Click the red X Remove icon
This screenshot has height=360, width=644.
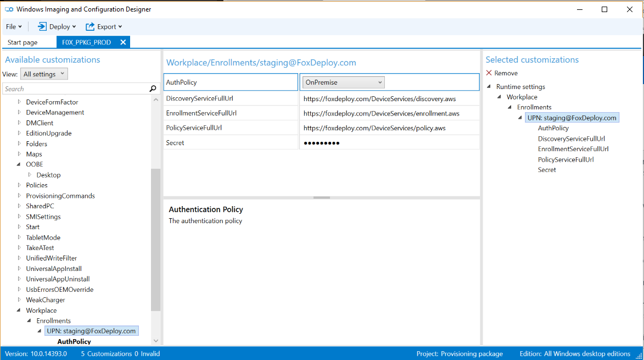(489, 73)
